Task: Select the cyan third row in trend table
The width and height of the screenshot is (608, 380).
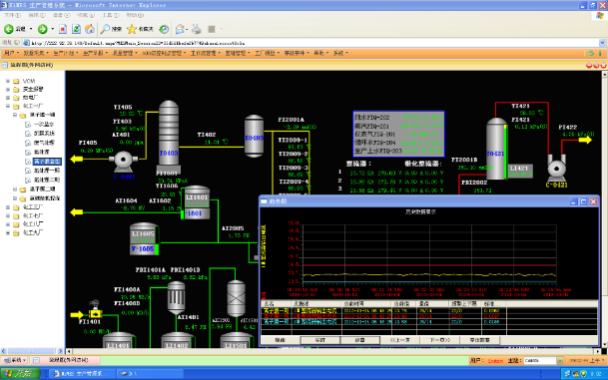Action: point(430,321)
